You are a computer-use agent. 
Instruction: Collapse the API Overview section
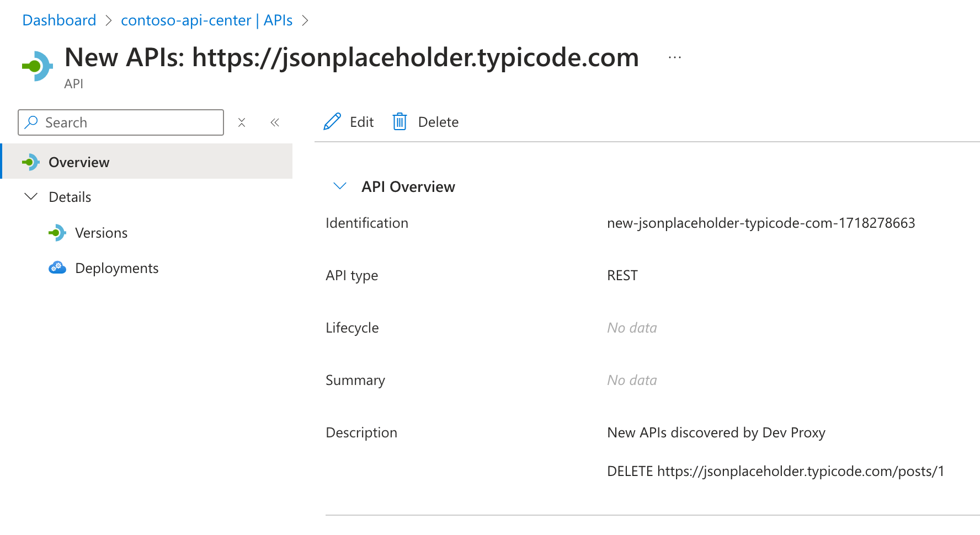point(340,186)
